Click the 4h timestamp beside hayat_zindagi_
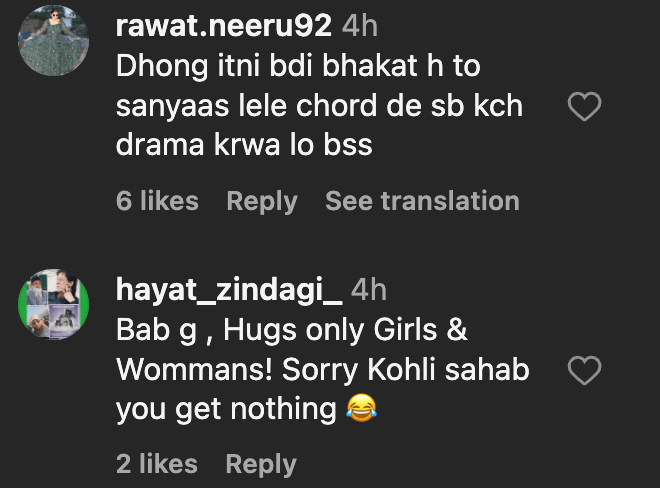The height and width of the screenshot is (488, 660). 368,291
